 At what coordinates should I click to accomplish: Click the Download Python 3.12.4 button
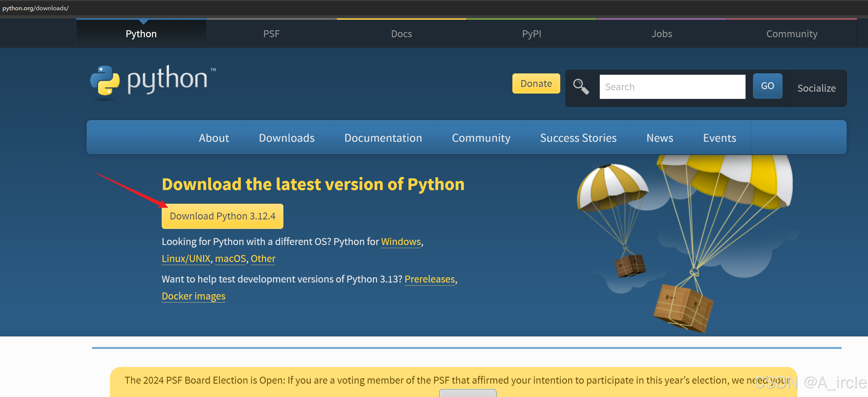click(x=222, y=216)
